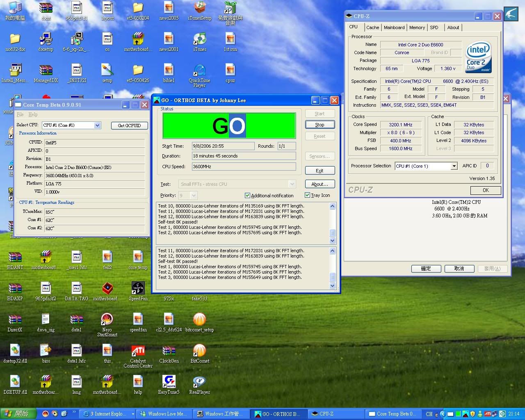
Task: Click the Frequency value in Core Temp
Action: tap(94, 176)
